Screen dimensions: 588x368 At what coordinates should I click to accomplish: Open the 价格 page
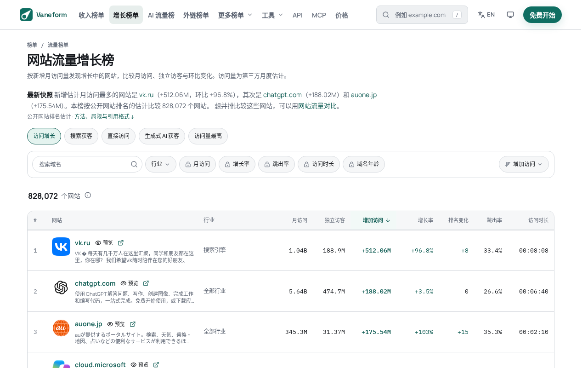coord(342,15)
